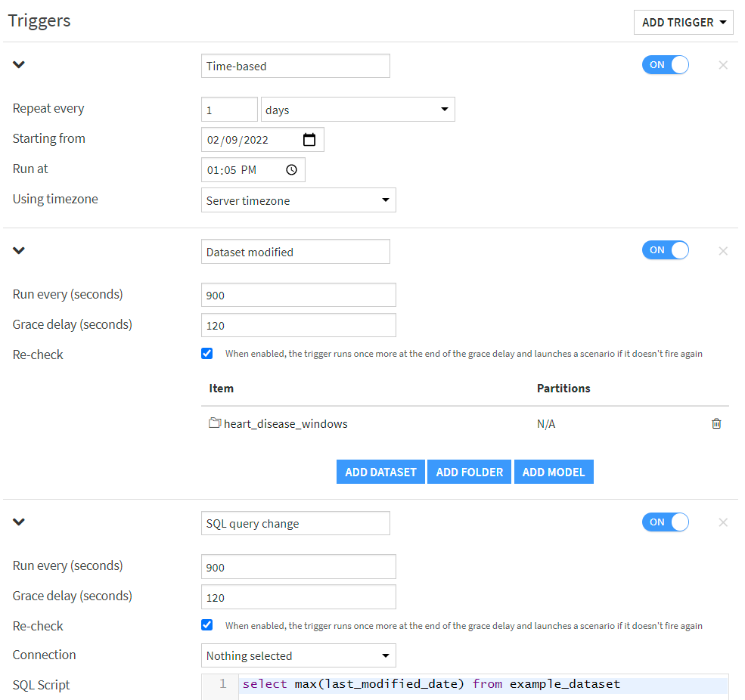Open the days repeat unit dropdown
Screen dimensions: 745x700
coord(358,110)
